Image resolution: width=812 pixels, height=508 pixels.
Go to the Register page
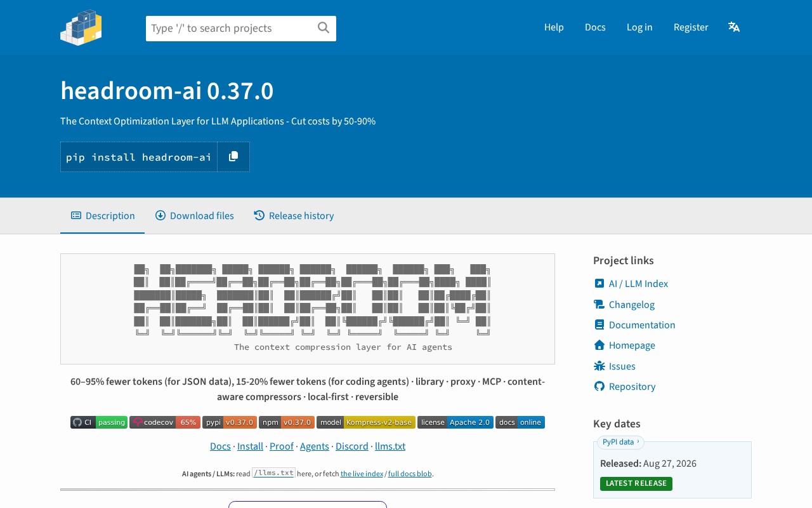(691, 27)
